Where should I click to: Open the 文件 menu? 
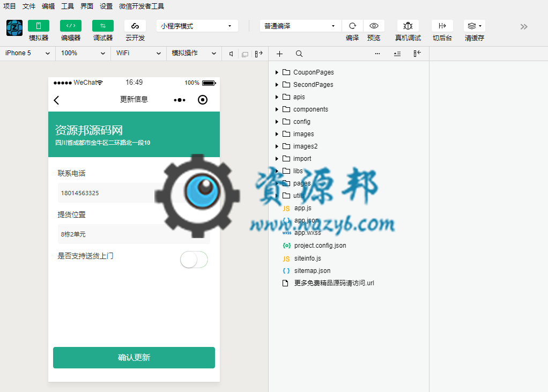point(29,6)
